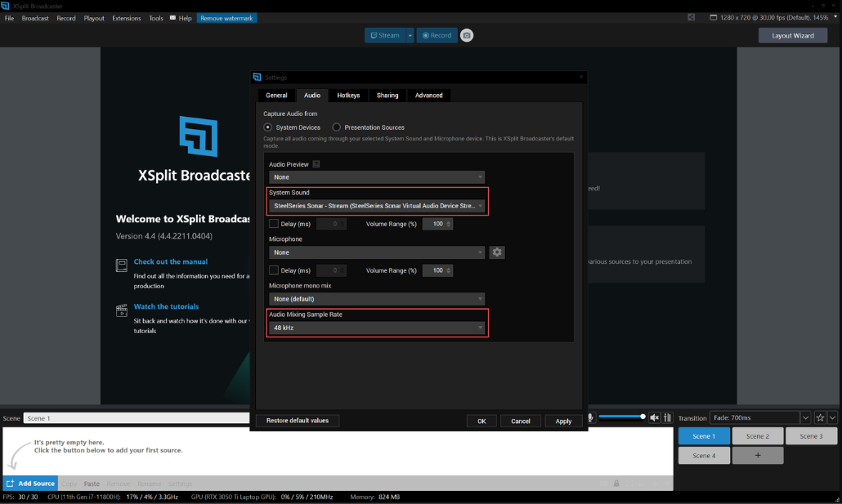Open Microphone mono mix dropdown
The width and height of the screenshot is (842, 504).
[376, 299]
